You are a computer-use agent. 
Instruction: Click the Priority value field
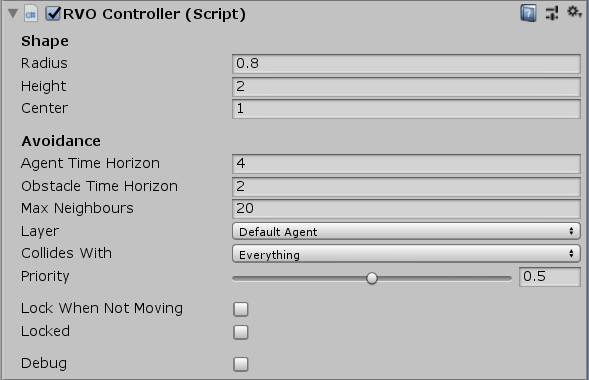click(550, 277)
